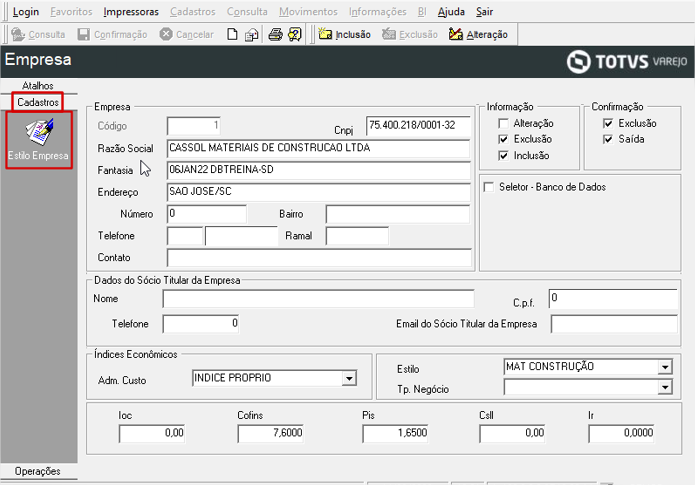The width and height of the screenshot is (695, 485).
Task: Click the copy document icon beside new page
Action: (252, 34)
